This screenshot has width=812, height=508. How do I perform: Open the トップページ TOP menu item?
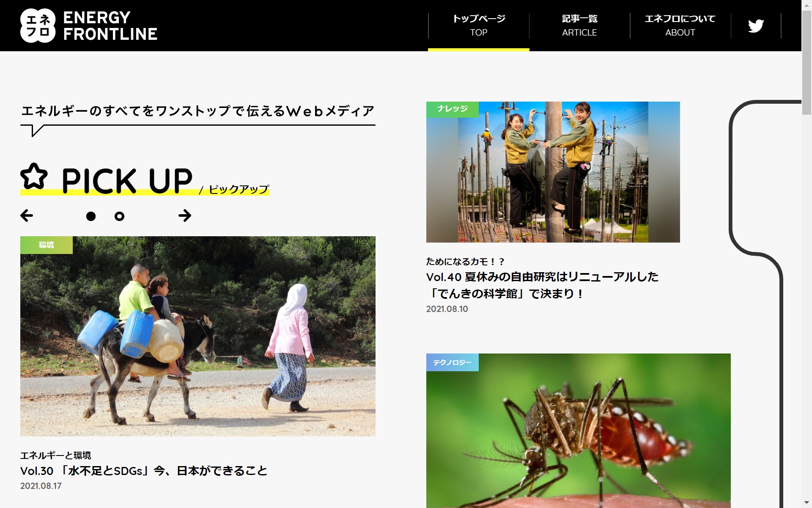(479, 25)
